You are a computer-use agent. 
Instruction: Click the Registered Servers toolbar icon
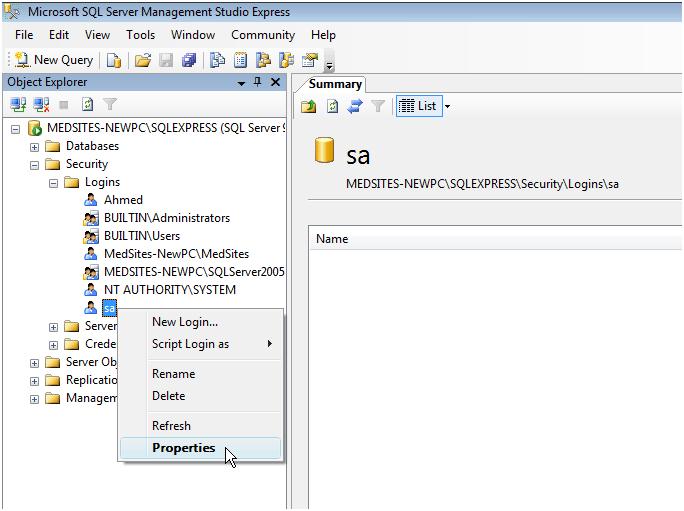pyautogui.click(x=217, y=60)
